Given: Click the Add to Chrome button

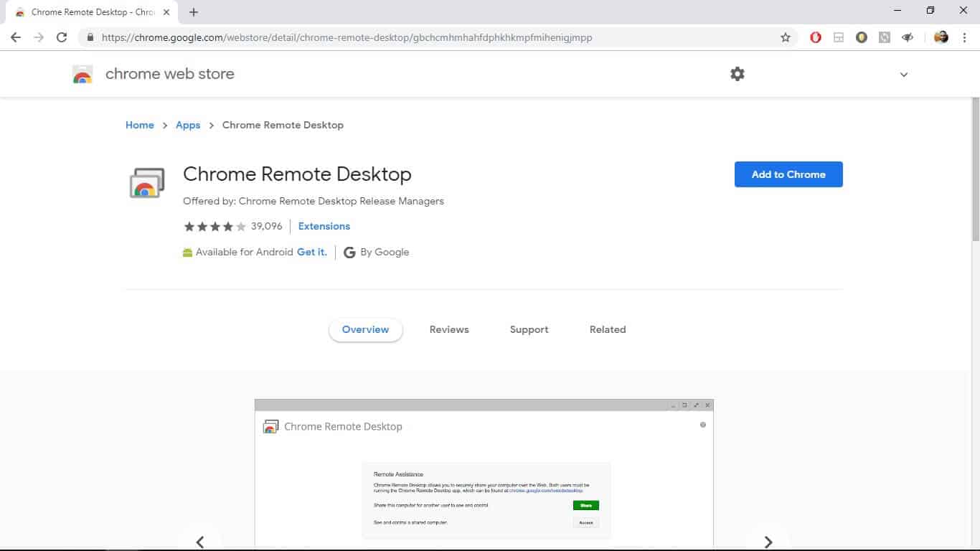Looking at the screenshot, I should [x=788, y=174].
